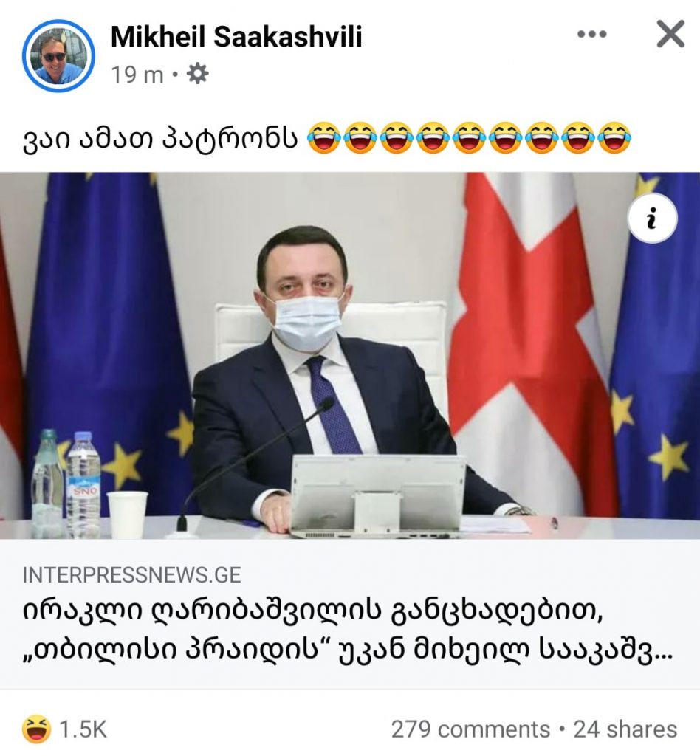The image size is (700, 756).
Task: Open the INTERPRESSNEWS.GE source link
Action: (131, 574)
